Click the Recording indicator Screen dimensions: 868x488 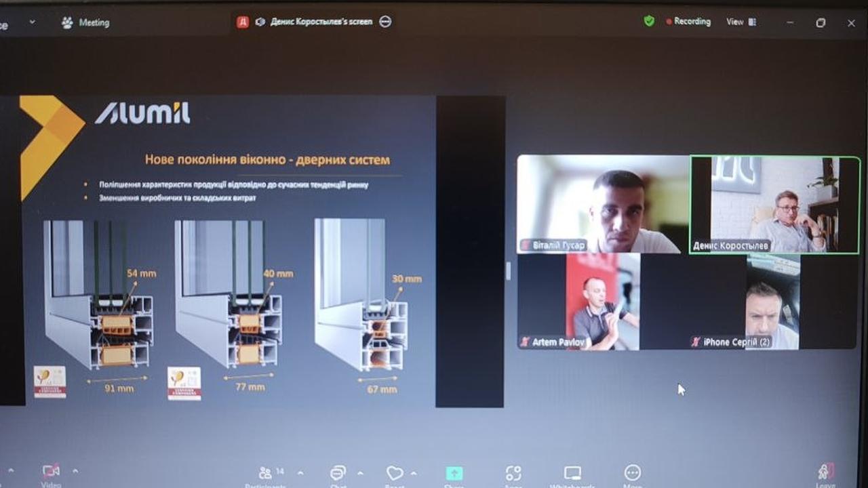tap(688, 22)
